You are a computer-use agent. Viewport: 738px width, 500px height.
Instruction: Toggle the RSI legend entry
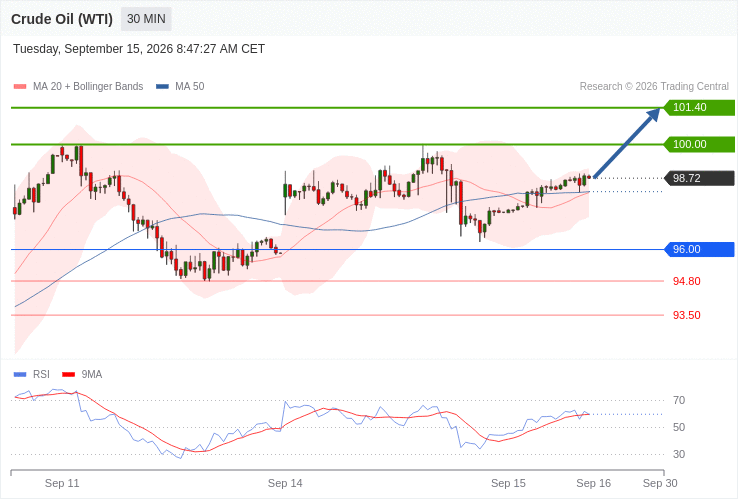coord(32,374)
